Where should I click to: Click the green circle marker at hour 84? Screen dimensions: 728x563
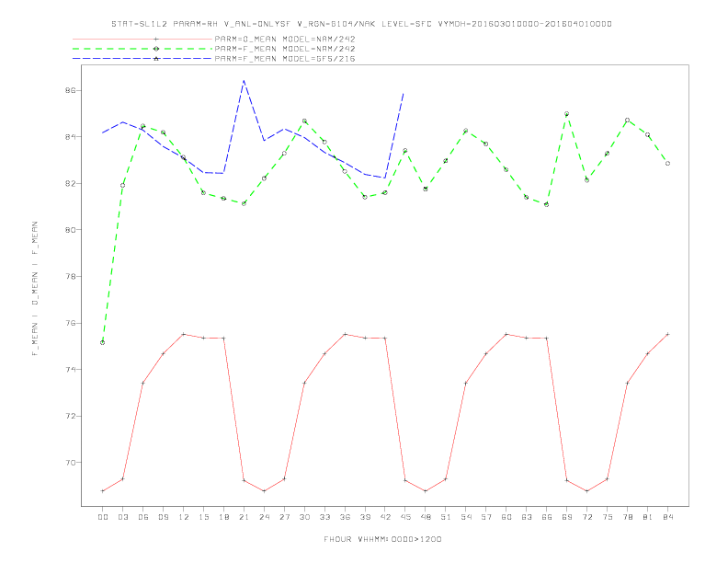click(667, 164)
